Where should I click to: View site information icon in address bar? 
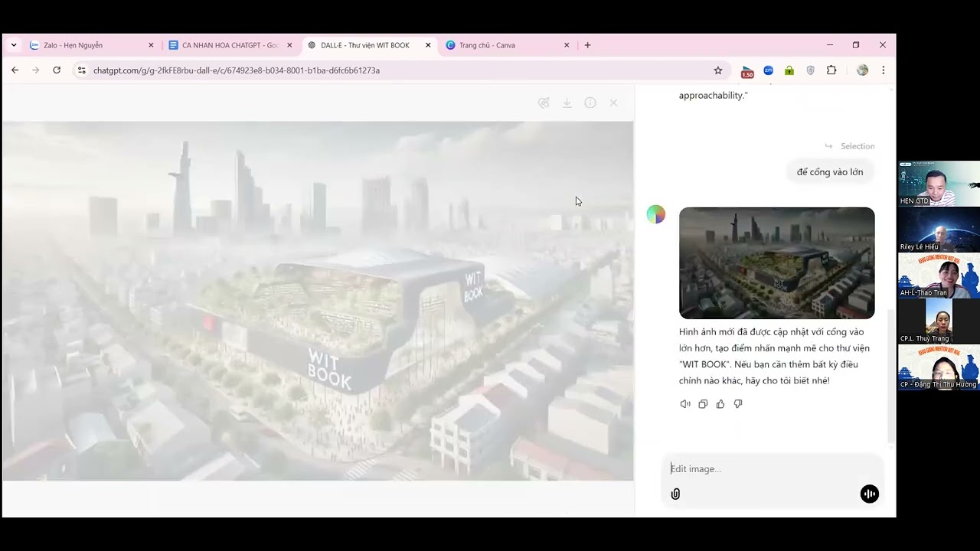81,70
